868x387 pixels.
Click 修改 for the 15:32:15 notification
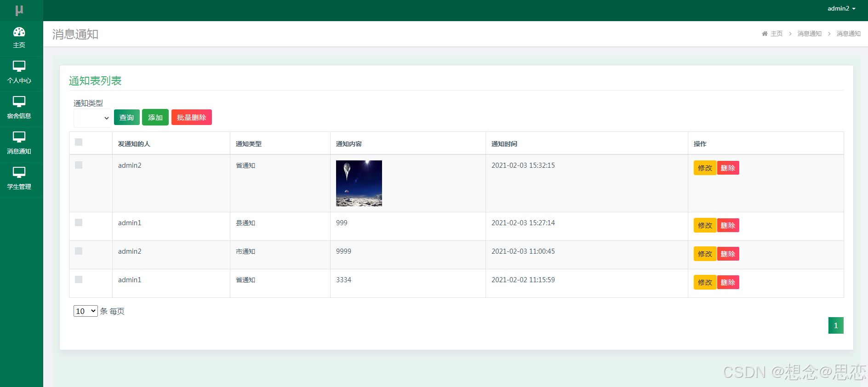pos(705,168)
